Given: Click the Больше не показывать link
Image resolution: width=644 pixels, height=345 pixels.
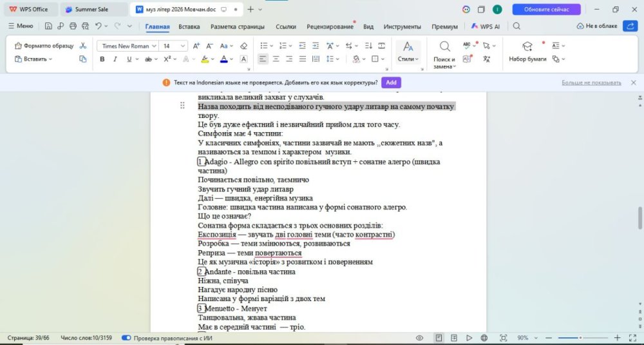Looking at the screenshot, I should [591, 83].
